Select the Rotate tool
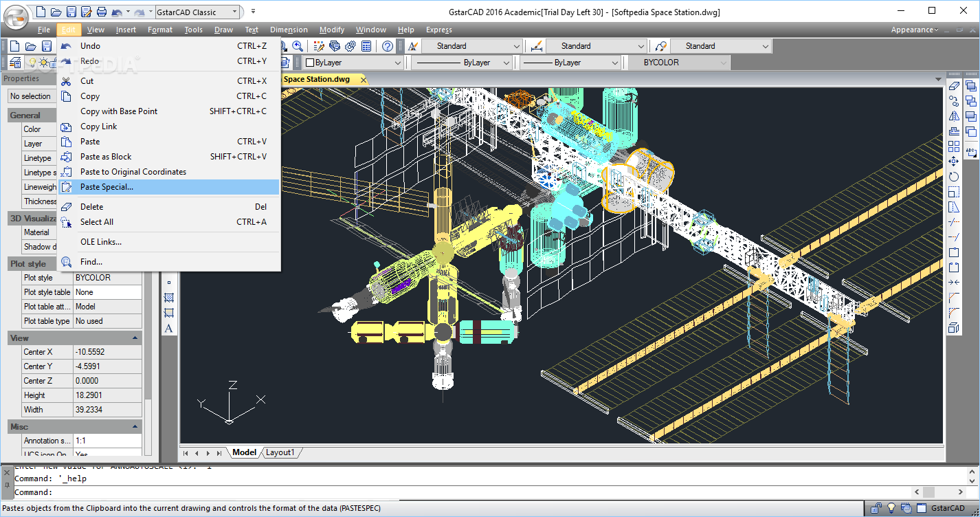This screenshot has height=517, width=980. [954, 177]
